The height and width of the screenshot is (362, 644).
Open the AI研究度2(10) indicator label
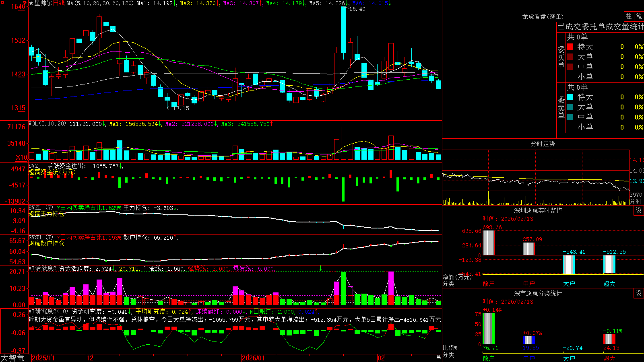click(x=48, y=311)
